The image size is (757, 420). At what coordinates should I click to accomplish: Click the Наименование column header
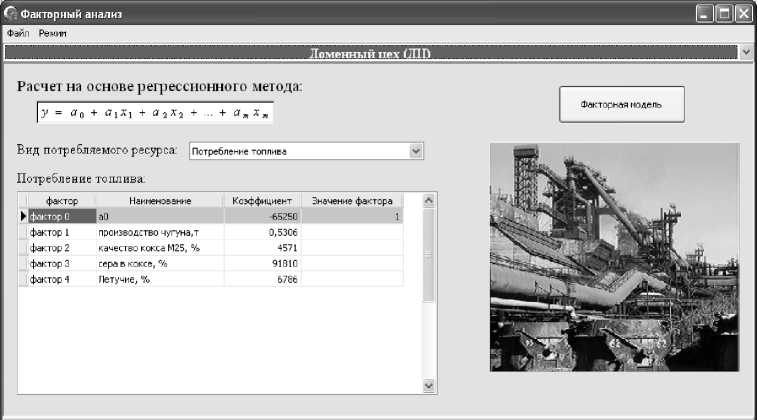point(159,201)
